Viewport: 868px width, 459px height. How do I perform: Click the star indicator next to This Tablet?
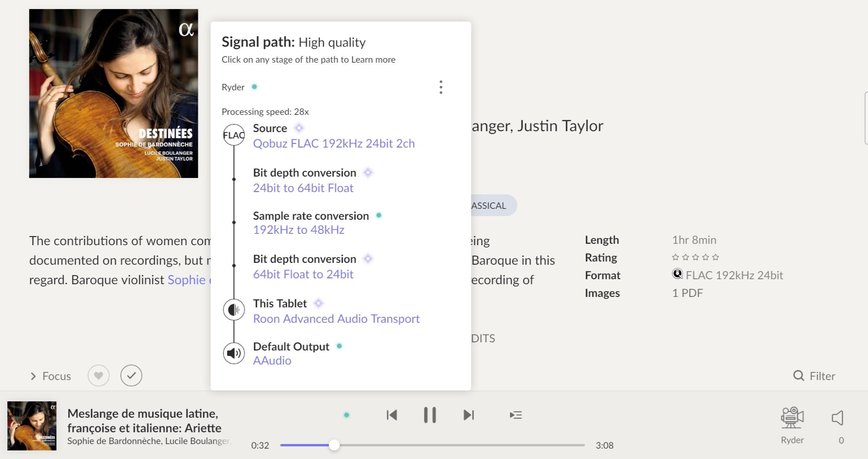[319, 303]
